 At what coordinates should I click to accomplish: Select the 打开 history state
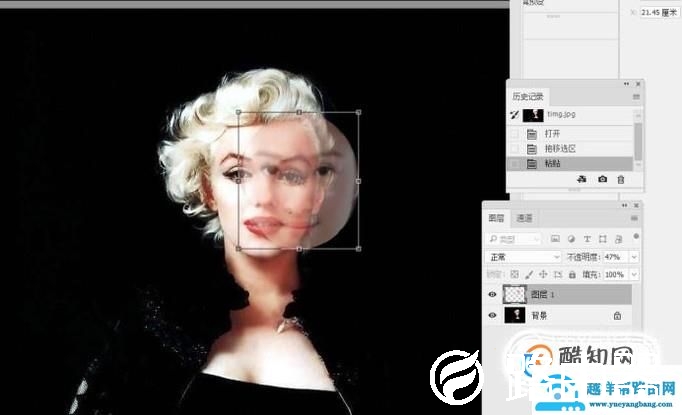pyautogui.click(x=570, y=134)
